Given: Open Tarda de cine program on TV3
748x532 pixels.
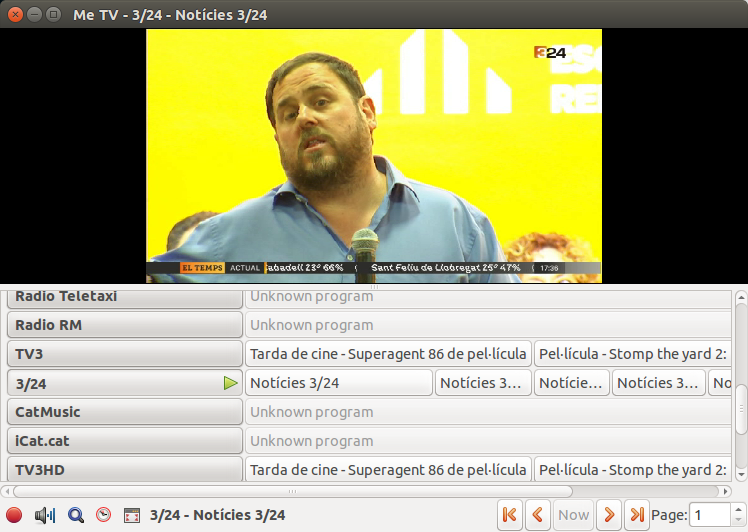Looking at the screenshot, I should click(388, 354).
